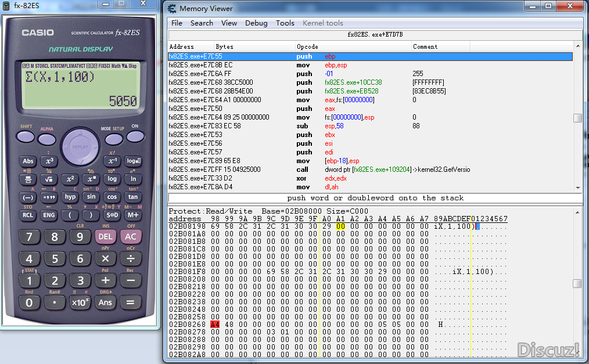Screen dimensions: 589x364
Task: Click the tan key
Action: click(x=133, y=197)
